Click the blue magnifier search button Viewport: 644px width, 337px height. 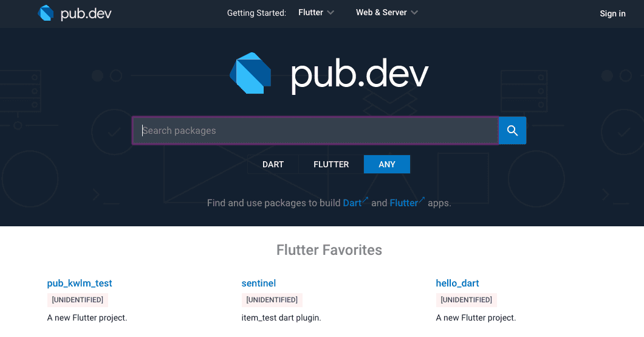click(x=512, y=130)
